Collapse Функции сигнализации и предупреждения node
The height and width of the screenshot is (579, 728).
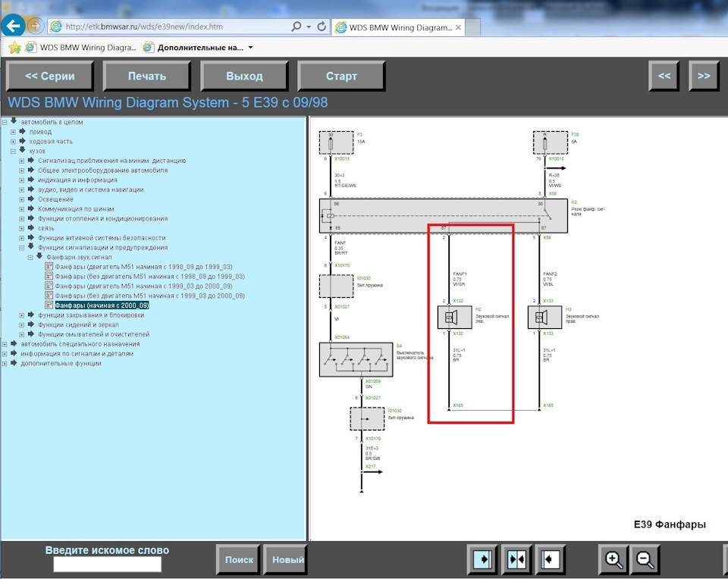click(x=21, y=248)
